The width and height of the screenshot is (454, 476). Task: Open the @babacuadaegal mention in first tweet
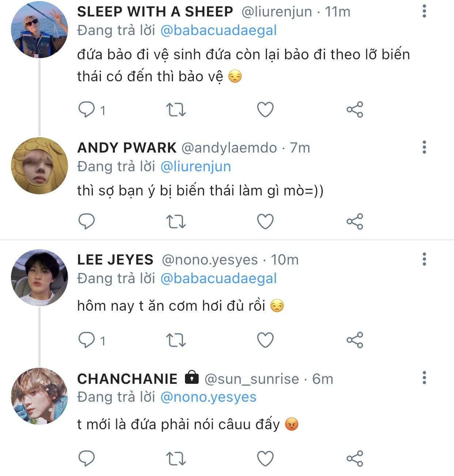[219, 30]
